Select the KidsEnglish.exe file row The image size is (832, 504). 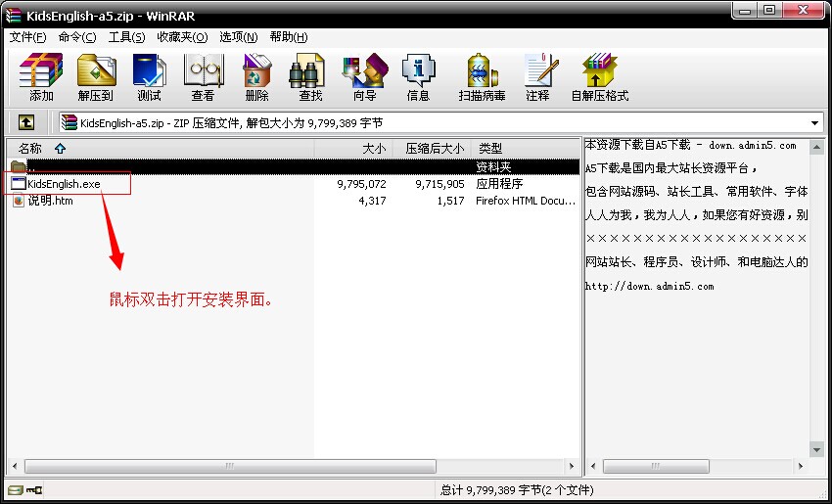294,184
